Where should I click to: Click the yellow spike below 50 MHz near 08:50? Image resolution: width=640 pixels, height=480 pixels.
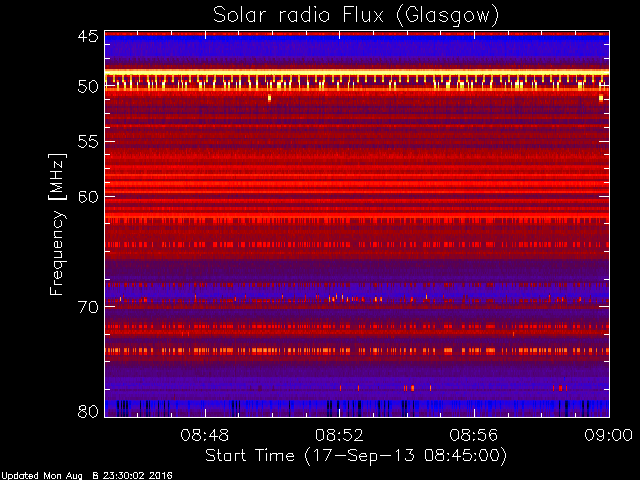(269, 98)
